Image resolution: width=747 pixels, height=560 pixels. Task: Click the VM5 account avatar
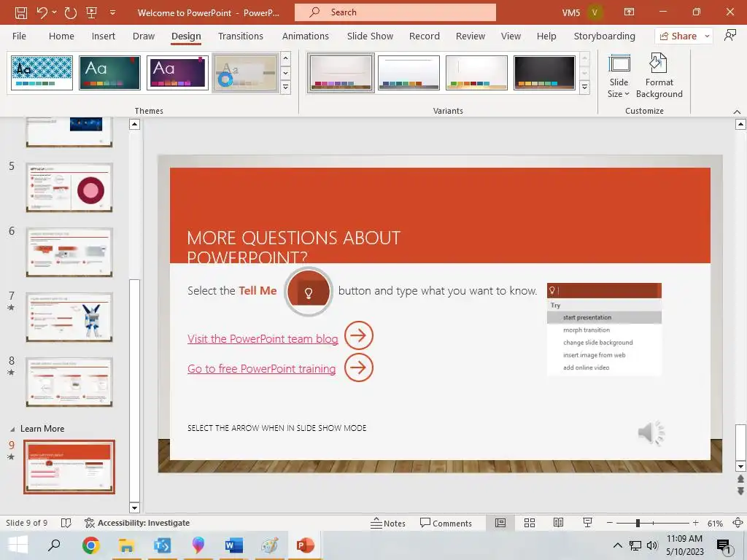[x=595, y=12]
